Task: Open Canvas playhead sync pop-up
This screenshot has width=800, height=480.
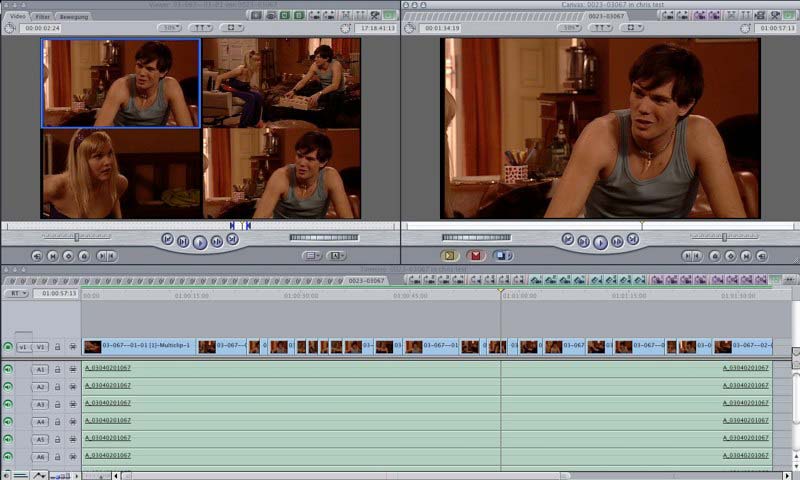Action: [601, 28]
